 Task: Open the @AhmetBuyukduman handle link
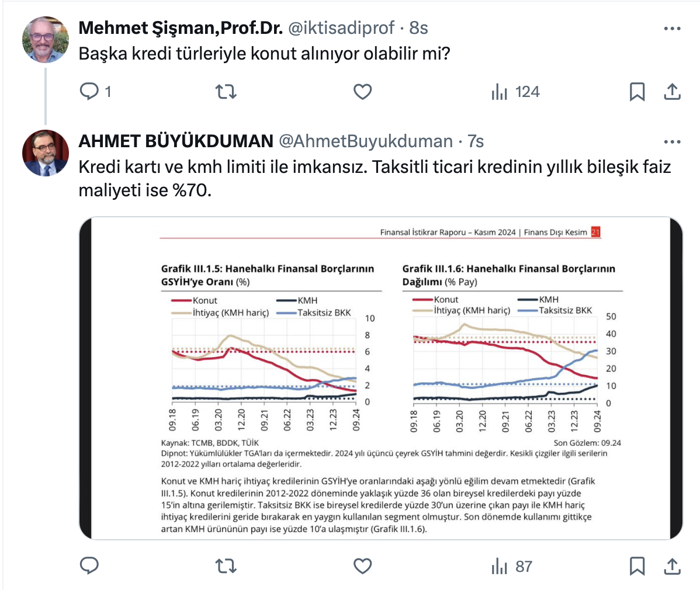tap(366, 141)
